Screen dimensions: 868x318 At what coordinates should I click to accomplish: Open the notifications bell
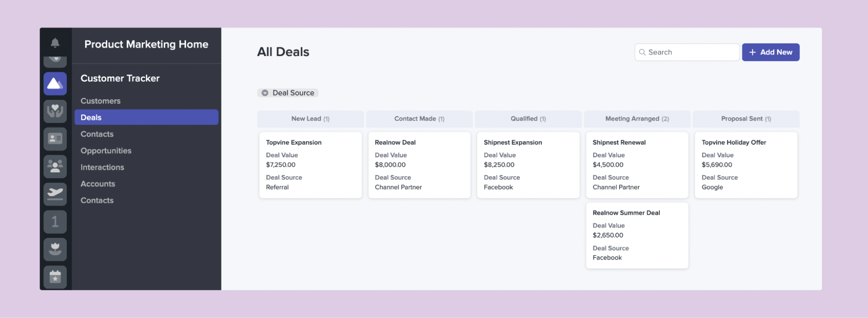(x=55, y=43)
